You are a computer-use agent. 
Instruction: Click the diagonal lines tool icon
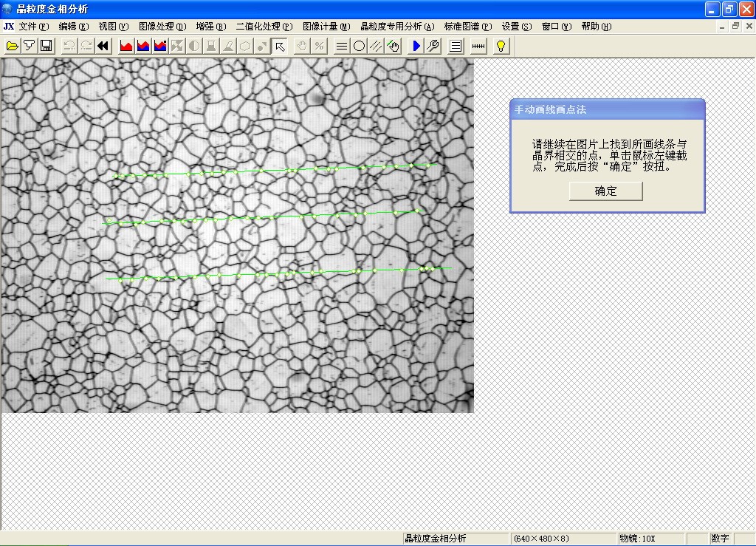coord(377,46)
